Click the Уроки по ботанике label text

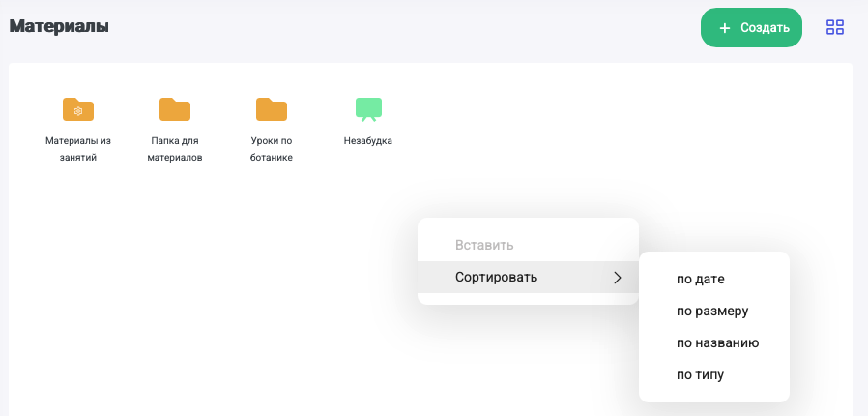(272, 149)
